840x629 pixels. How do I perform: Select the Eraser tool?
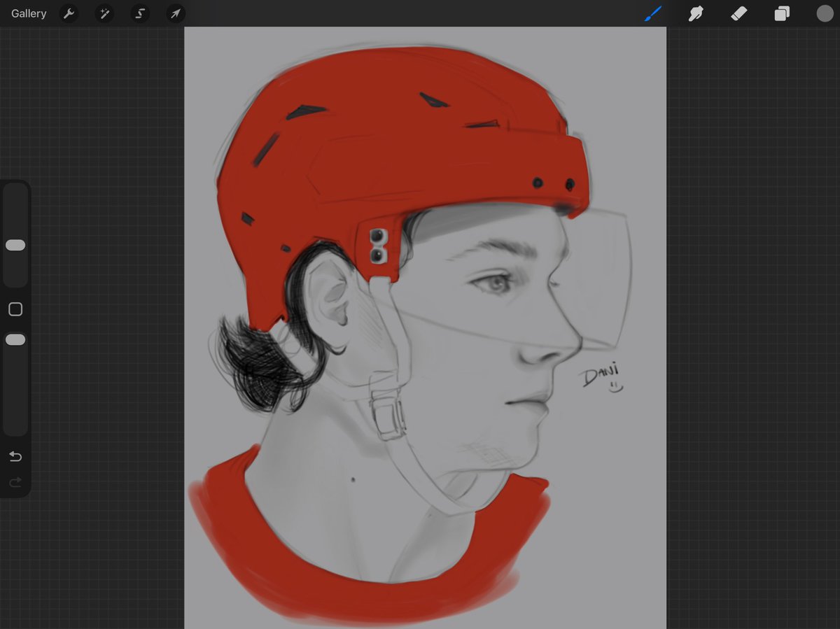(x=738, y=13)
